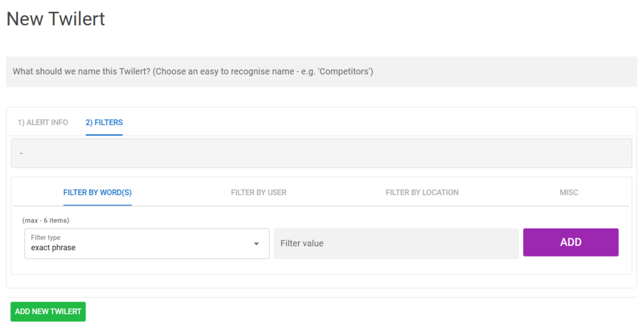Click the Twilert name input field
Image resolution: width=644 pixels, height=329 pixels.
tap(321, 72)
